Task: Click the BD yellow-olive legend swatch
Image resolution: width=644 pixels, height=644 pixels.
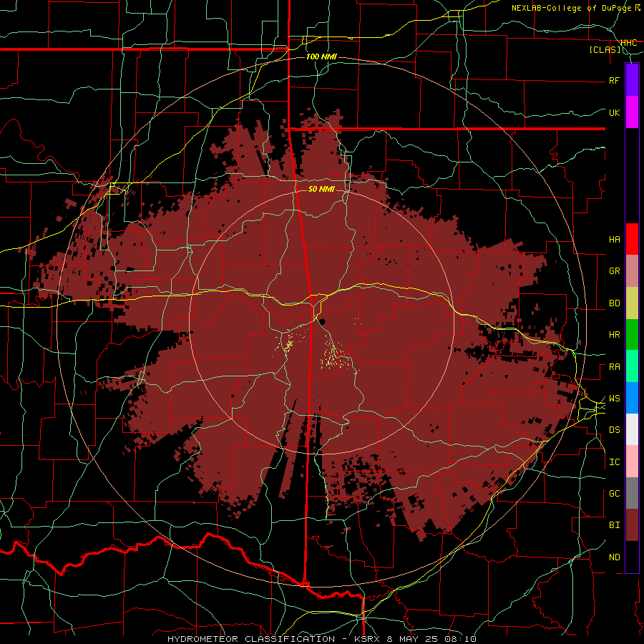Action: click(632, 303)
